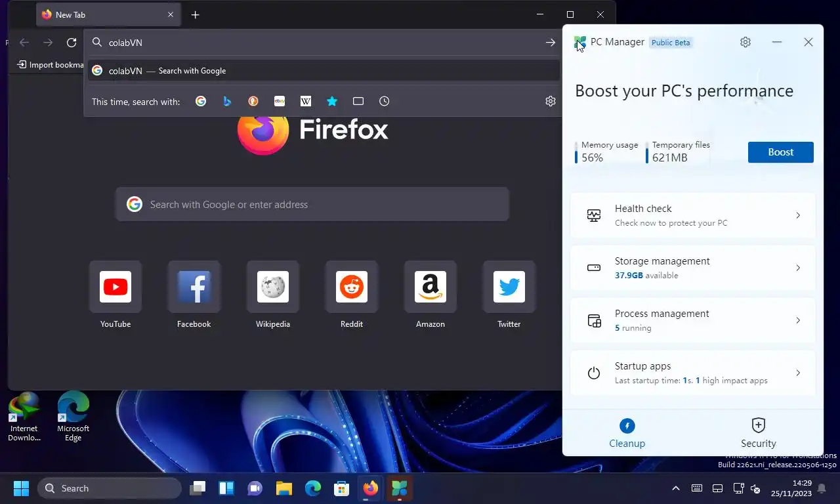Open the Internet Download Manager desktop shortcut

[x=24, y=417]
